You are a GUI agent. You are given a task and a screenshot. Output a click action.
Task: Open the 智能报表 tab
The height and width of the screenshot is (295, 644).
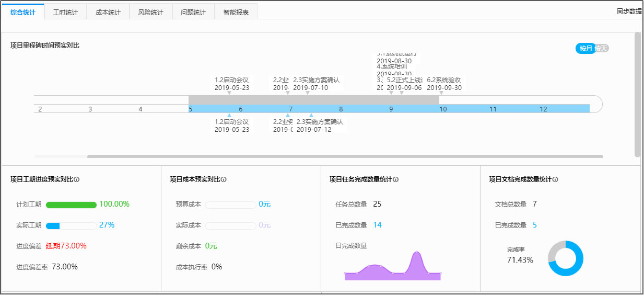(x=236, y=12)
